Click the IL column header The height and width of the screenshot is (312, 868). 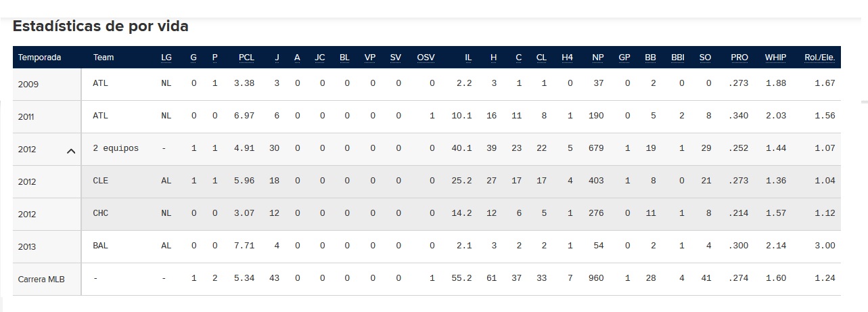coord(468,58)
